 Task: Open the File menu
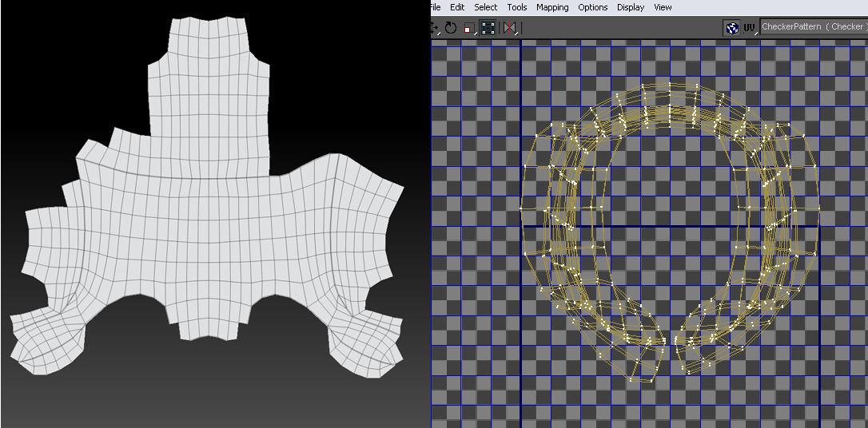436,7
